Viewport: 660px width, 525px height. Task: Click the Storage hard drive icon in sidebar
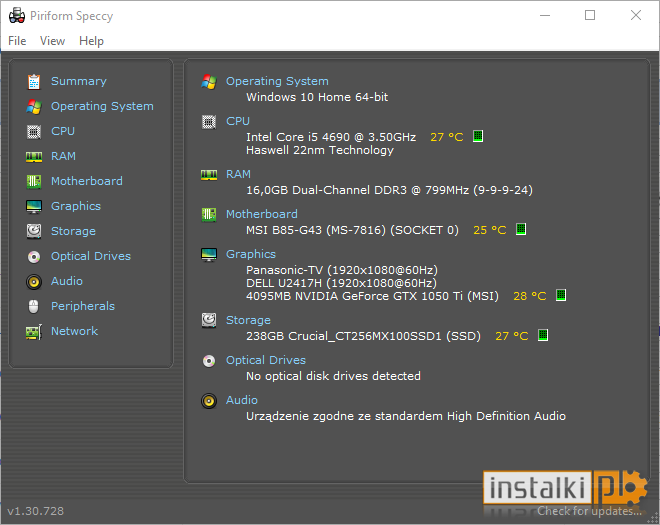coord(34,231)
